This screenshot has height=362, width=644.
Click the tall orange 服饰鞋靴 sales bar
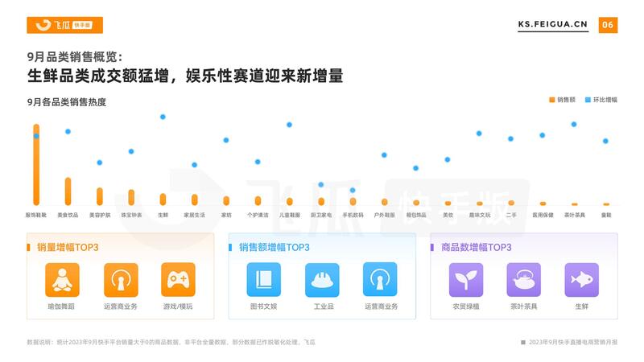click(x=36, y=165)
